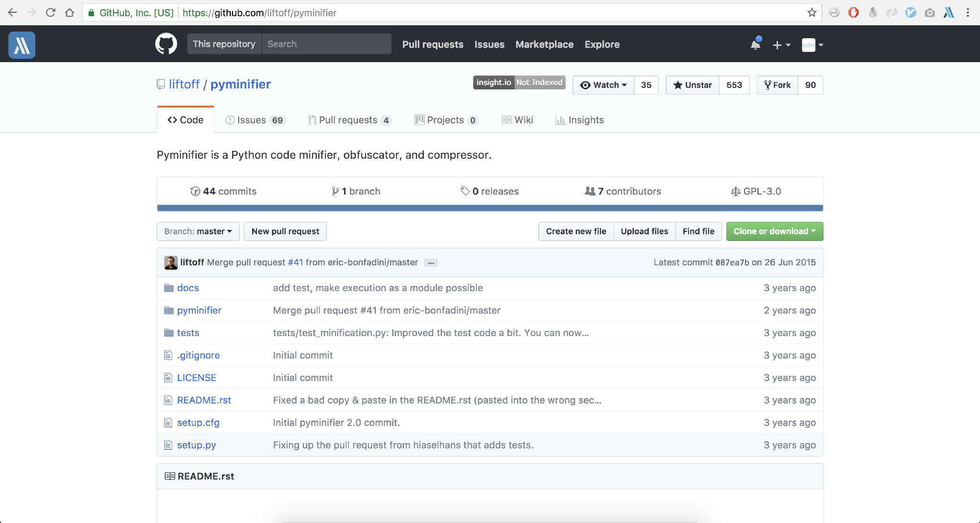Open the Insights tab
This screenshot has width=980, height=523.
coord(579,120)
